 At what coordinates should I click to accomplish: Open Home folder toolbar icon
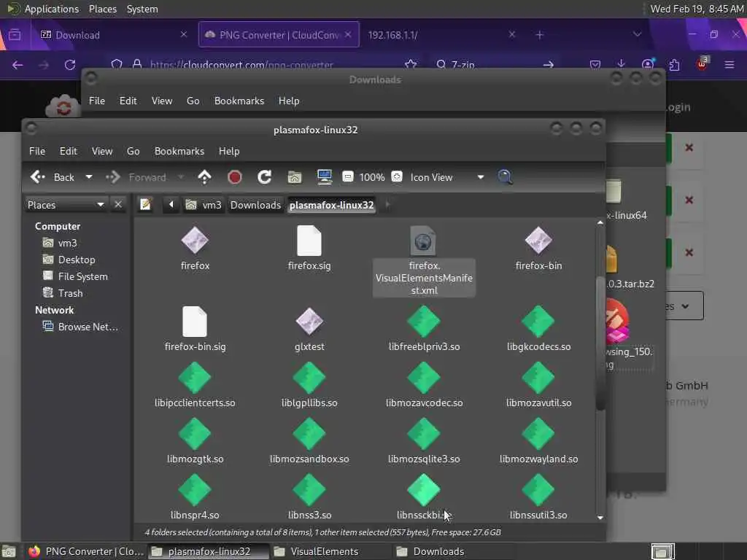tap(295, 177)
